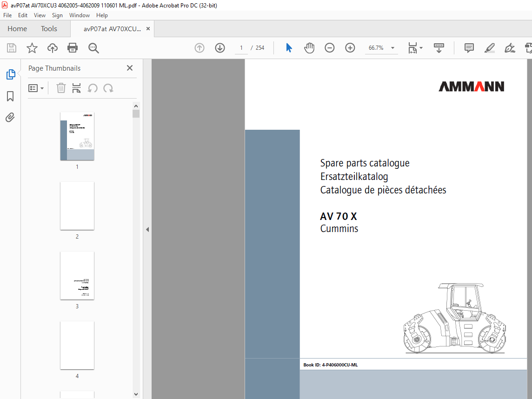Click the 66.7% zoom value field
The width and height of the screenshot is (532, 399).
pos(376,48)
